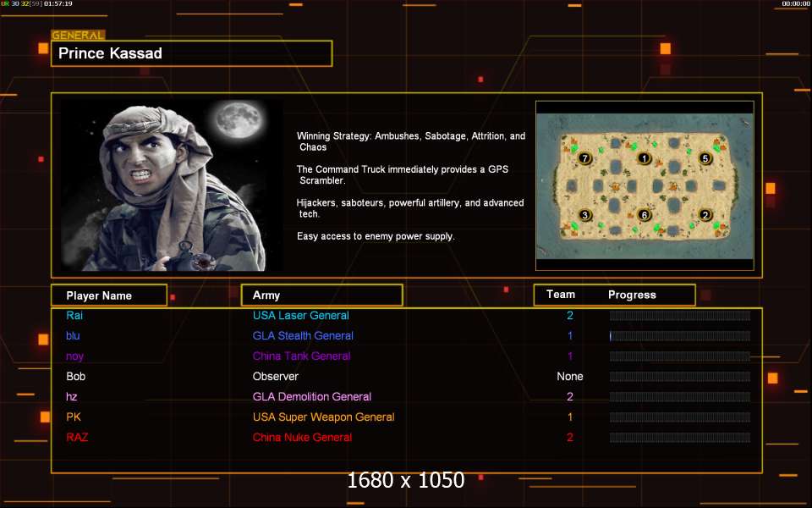Viewport: 812px width, 508px height.
Task: Click the Observer army entry
Action: [276, 376]
